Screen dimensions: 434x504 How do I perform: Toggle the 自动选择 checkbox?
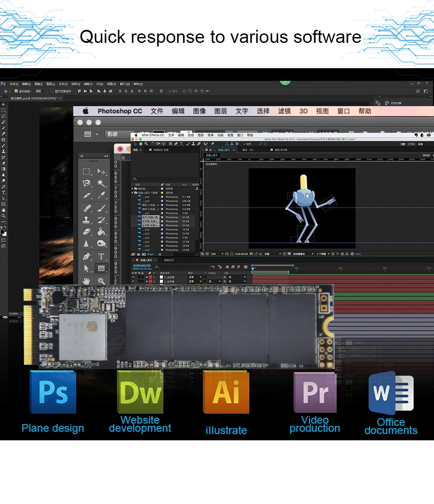(x=16, y=91)
